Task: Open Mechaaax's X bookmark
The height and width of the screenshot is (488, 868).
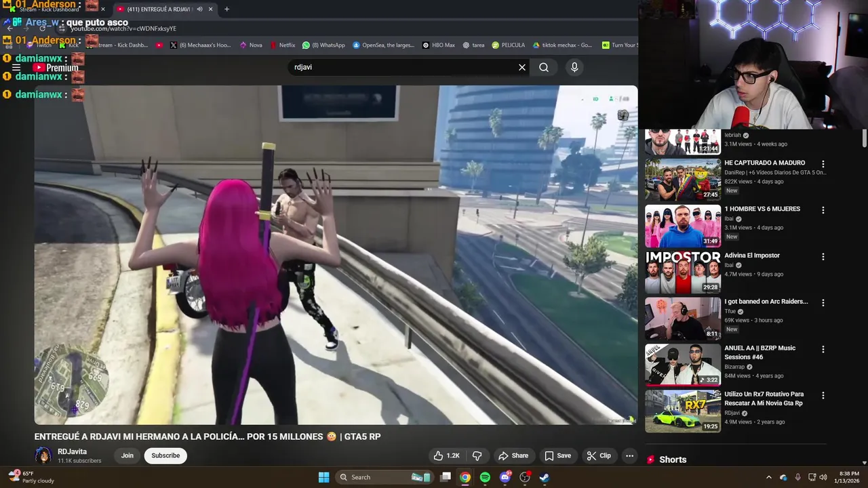Action: point(200,45)
